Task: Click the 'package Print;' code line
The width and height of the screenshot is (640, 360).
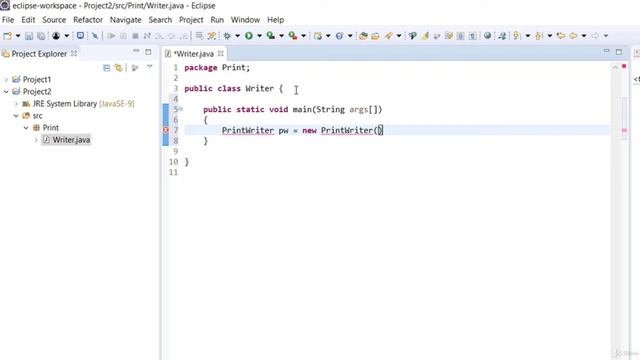Action: 217,67
